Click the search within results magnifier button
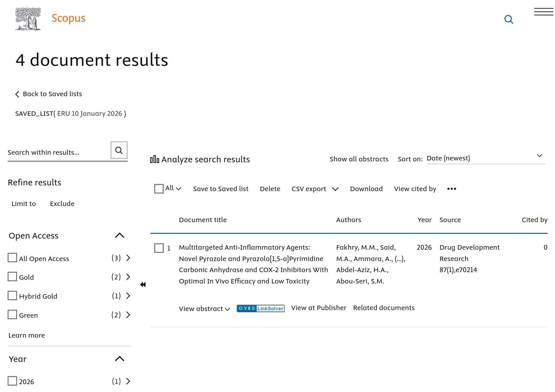The image size is (555, 392). (x=119, y=150)
